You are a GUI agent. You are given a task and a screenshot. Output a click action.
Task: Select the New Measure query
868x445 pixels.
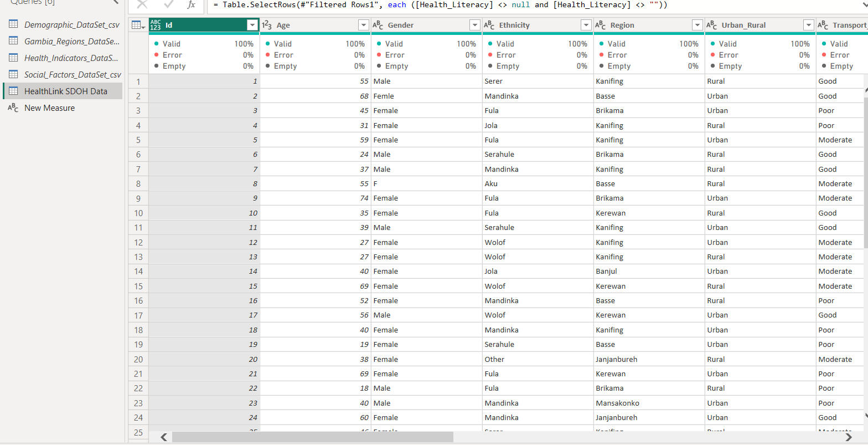tap(49, 108)
